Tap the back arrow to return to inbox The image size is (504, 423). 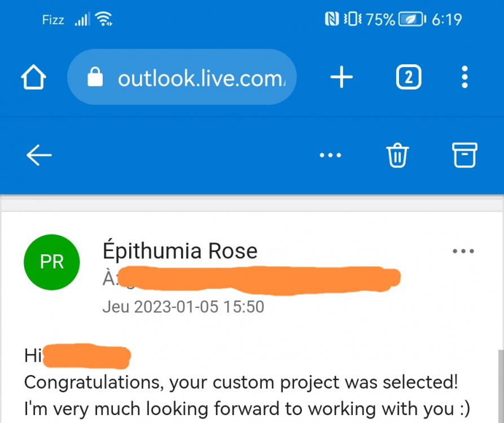point(38,155)
